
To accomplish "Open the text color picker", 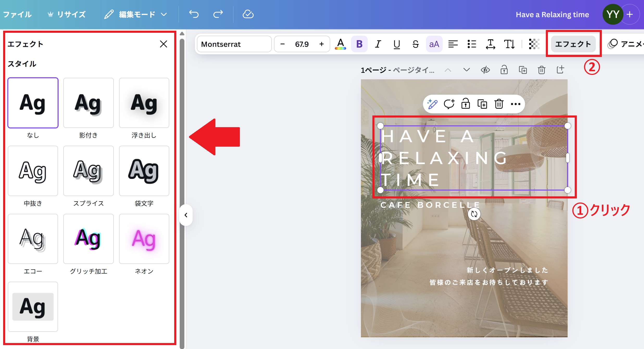I will [x=340, y=44].
